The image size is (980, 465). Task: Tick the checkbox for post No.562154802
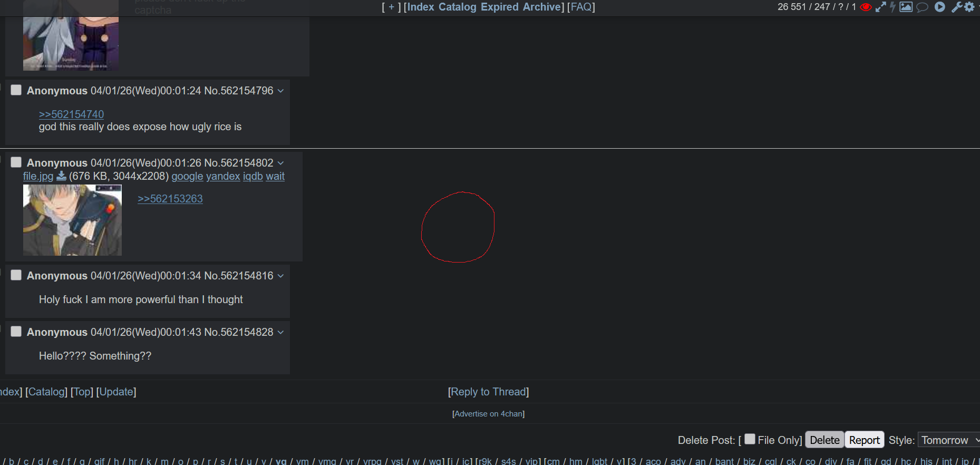(x=16, y=162)
